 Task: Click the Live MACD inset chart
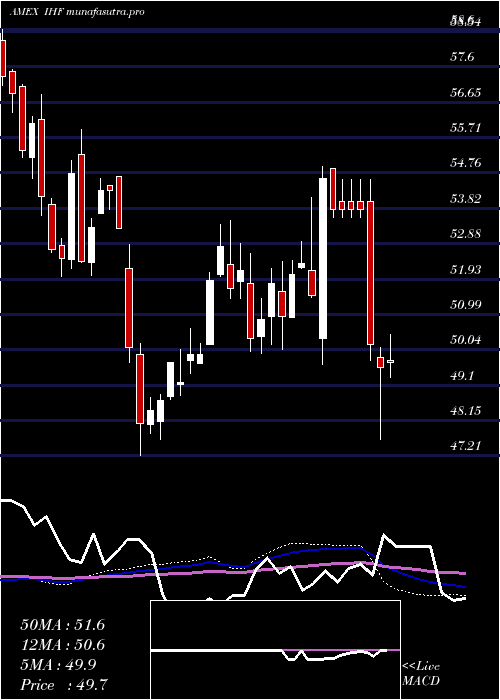pyautogui.click(x=275, y=650)
